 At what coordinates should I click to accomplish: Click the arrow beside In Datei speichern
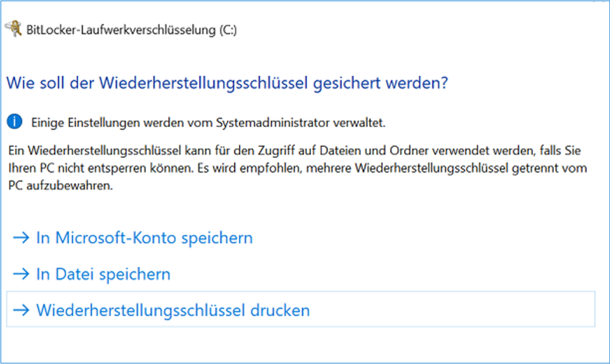click(x=21, y=274)
